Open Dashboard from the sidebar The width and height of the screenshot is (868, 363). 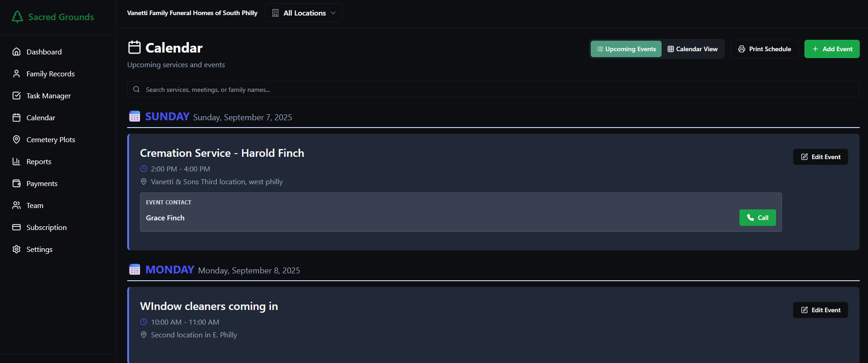44,52
